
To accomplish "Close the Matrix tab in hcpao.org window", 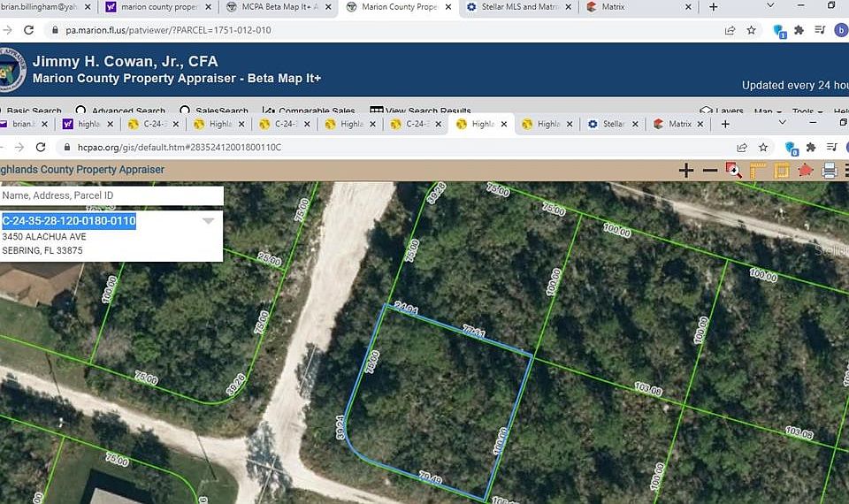I will 700,124.
